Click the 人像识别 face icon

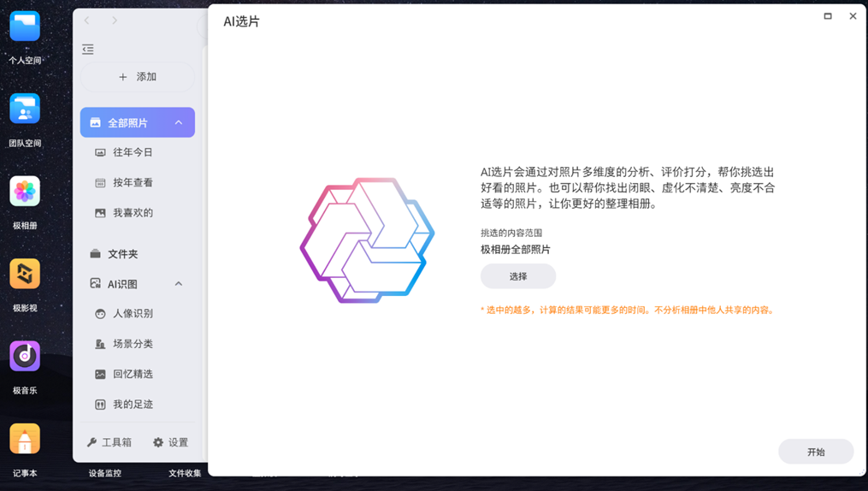(100, 314)
